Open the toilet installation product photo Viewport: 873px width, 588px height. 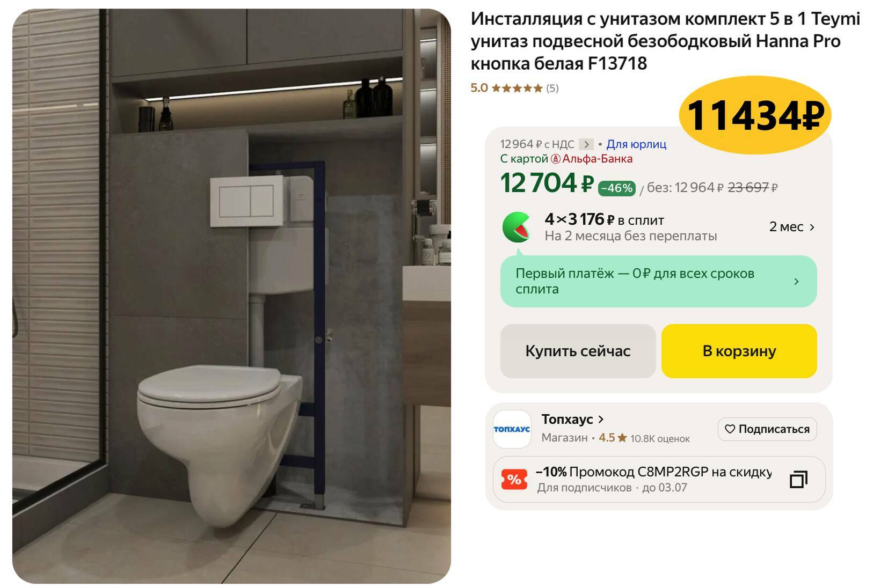pyautogui.click(x=231, y=296)
